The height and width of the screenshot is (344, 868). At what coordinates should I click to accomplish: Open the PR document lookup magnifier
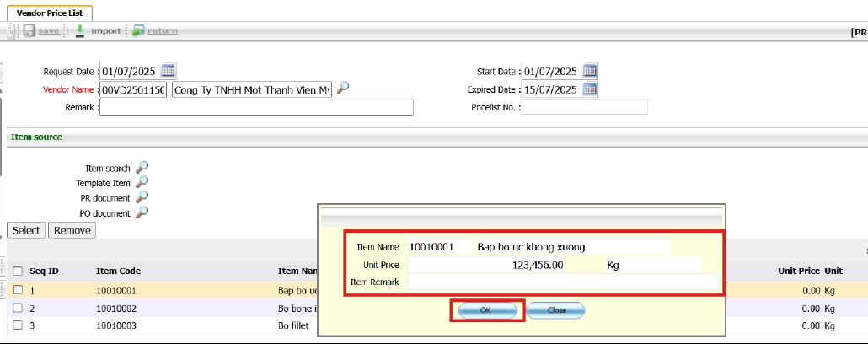pyautogui.click(x=142, y=197)
